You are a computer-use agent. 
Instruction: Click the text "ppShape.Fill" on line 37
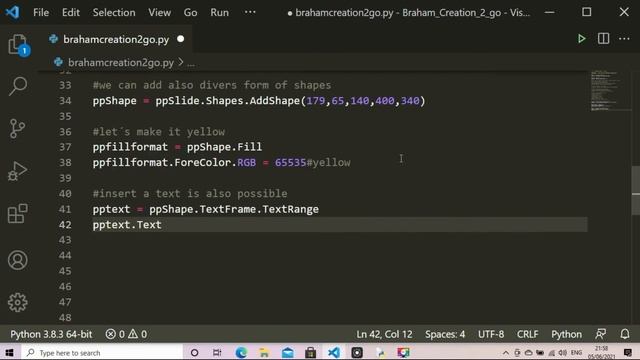click(x=224, y=147)
